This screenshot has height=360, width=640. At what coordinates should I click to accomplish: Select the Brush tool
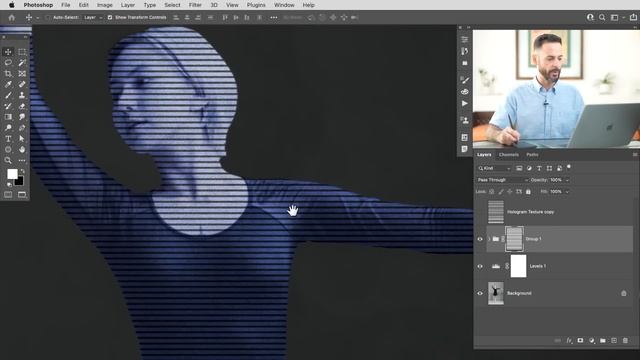8,95
